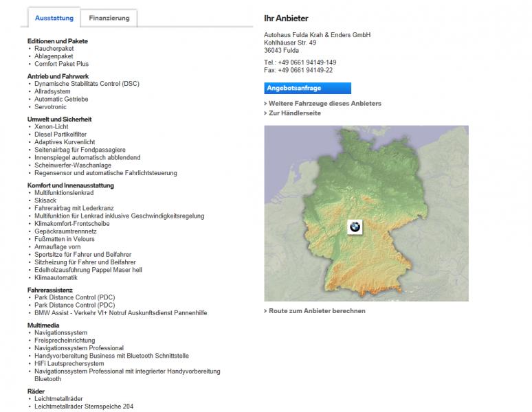Open Weitere Fahrzeuge dieses Anbieters link

324,104
